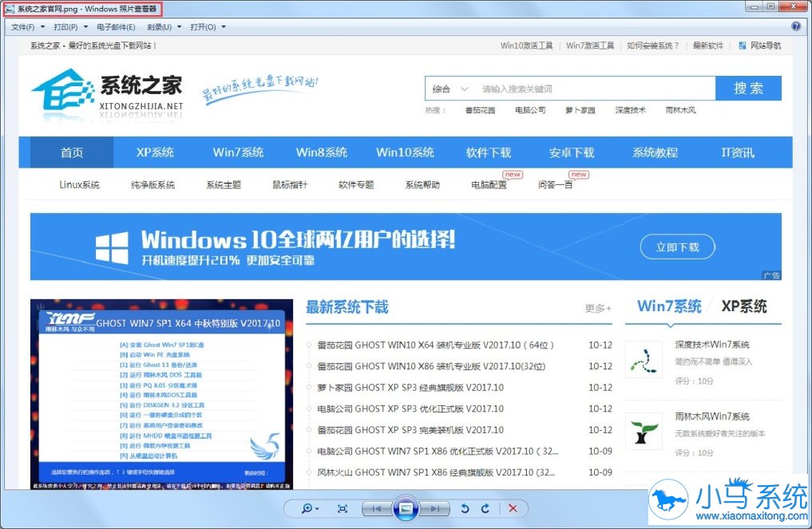Image resolution: width=812 pixels, height=529 pixels.
Task: Delete the photo with the red X
Action: point(513,509)
